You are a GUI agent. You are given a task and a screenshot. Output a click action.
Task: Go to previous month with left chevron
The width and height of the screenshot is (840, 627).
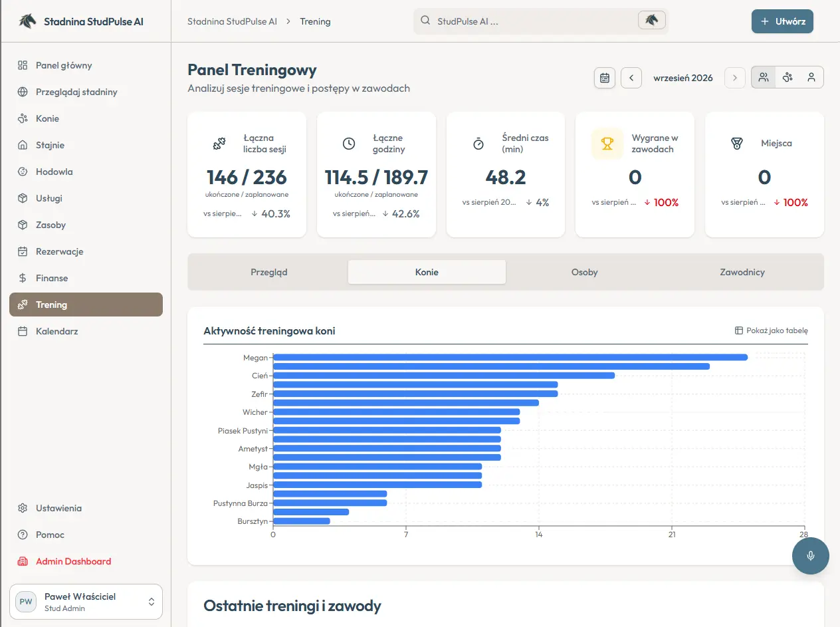pos(631,78)
